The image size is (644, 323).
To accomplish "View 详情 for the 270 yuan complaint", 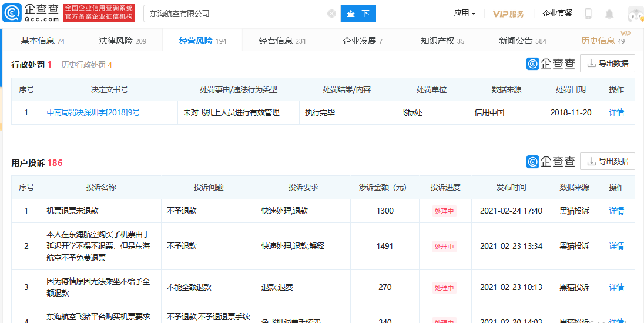I will click(x=616, y=287).
